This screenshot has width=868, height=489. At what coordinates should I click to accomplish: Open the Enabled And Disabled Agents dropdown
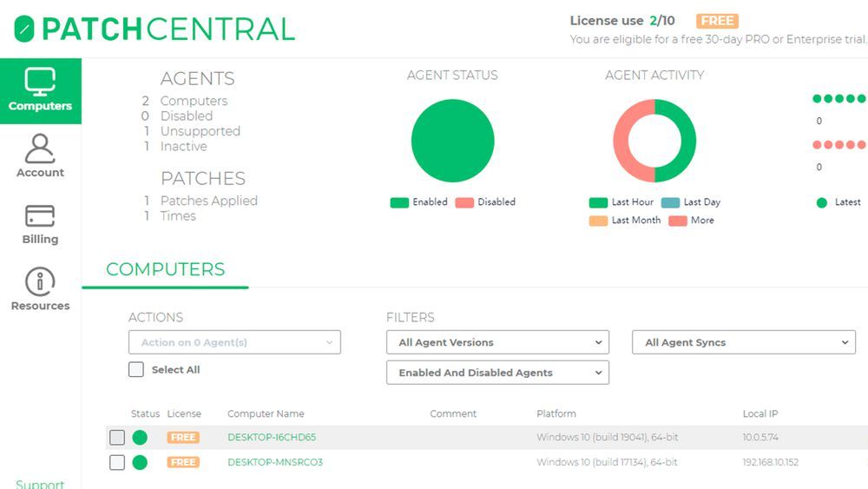[x=497, y=373]
